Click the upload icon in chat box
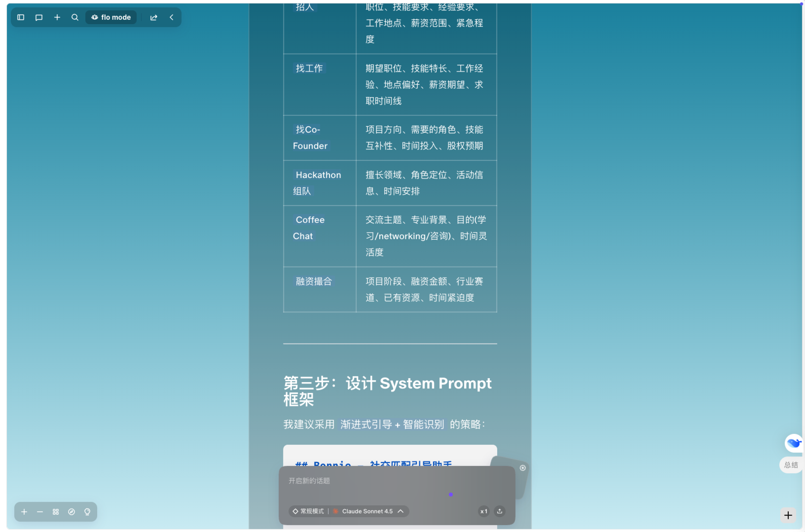The height and width of the screenshot is (532, 805). click(x=500, y=511)
